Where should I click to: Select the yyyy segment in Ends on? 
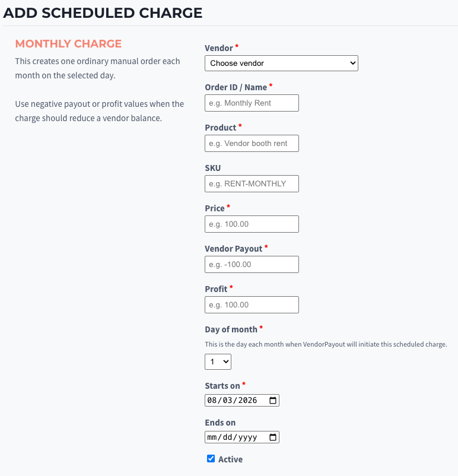247,437
